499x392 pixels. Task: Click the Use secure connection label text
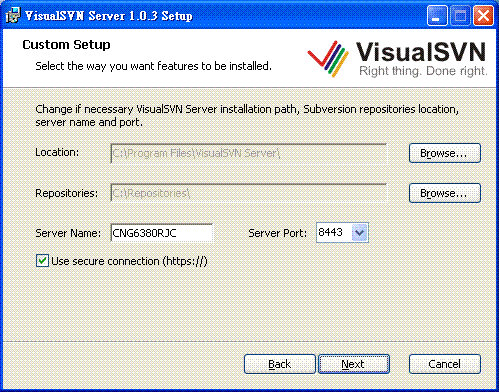click(129, 261)
